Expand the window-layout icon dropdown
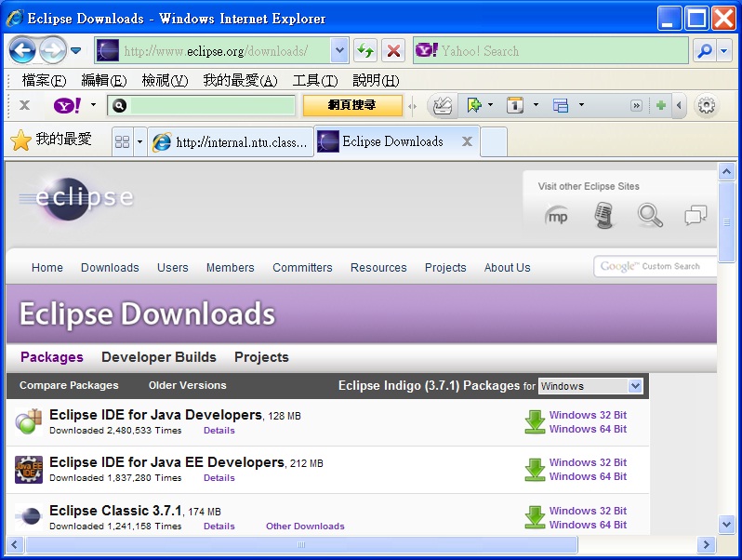This screenshot has width=742, height=560. (x=581, y=105)
